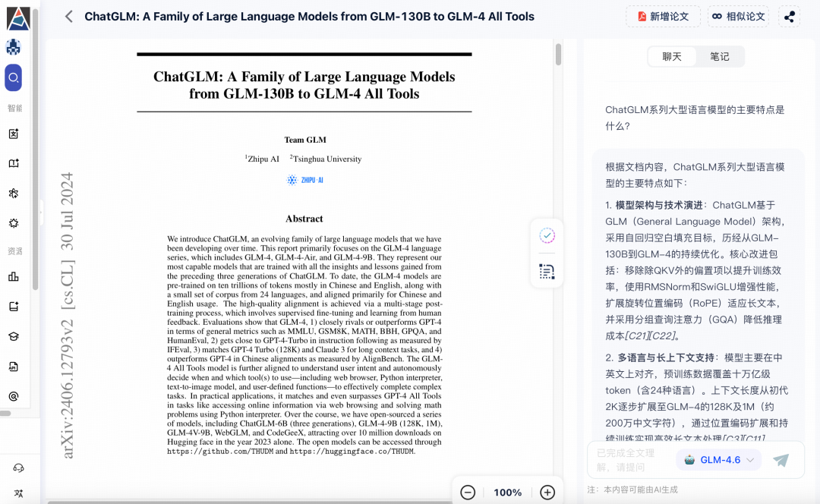Go back using the left arrow
The image size is (820, 504).
coord(69,17)
